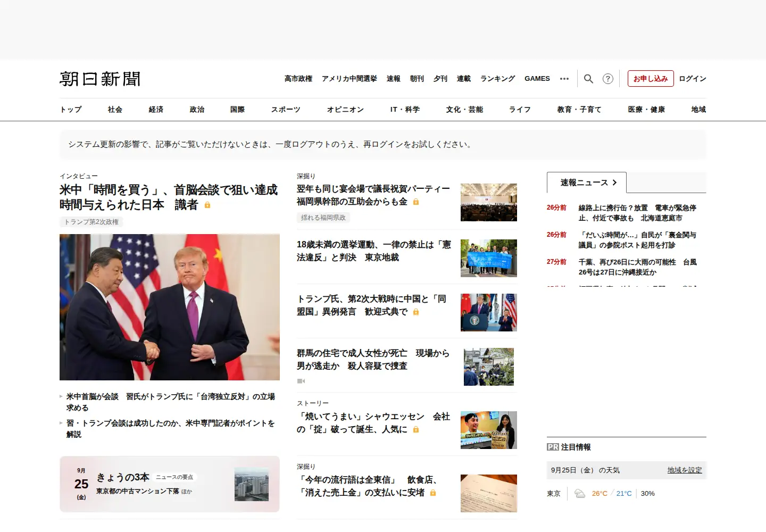This screenshot has height=532, width=766.
Task: Open the help question mark icon
Action: 607,79
